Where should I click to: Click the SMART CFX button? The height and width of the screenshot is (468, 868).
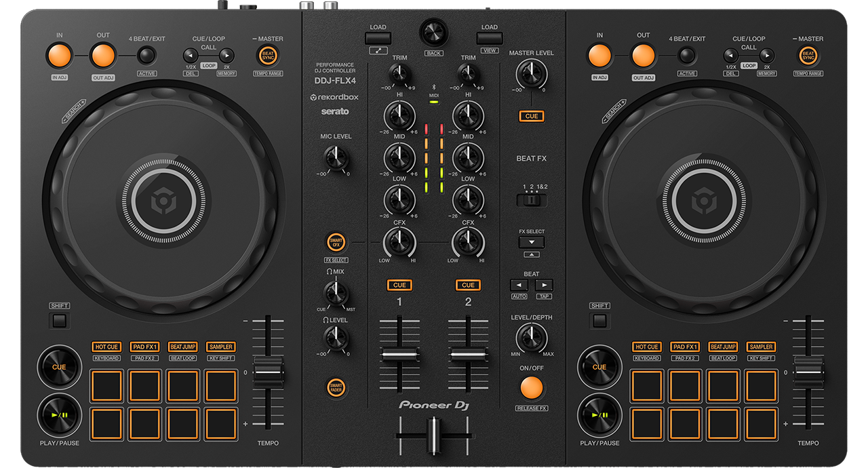pyautogui.click(x=336, y=242)
